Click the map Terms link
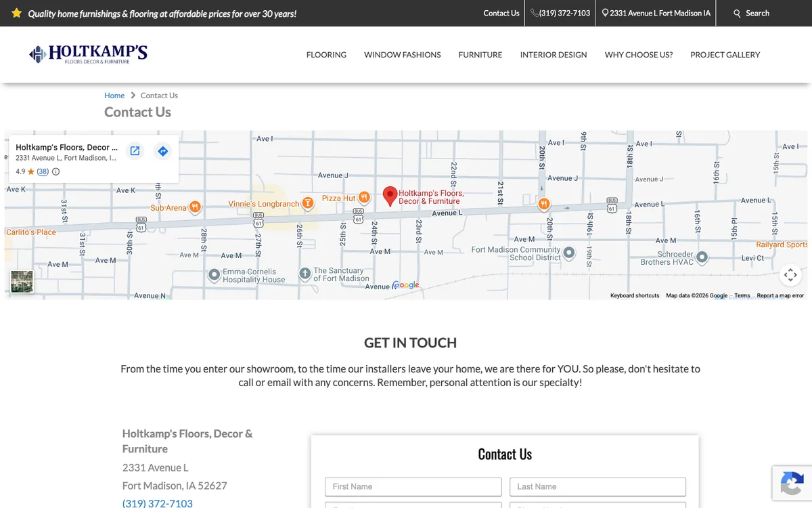This screenshot has width=812, height=508. click(x=742, y=296)
